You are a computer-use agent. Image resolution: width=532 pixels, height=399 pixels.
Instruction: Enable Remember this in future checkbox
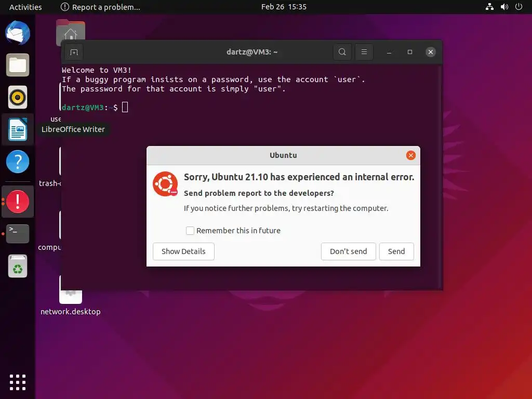[x=190, y=231]
